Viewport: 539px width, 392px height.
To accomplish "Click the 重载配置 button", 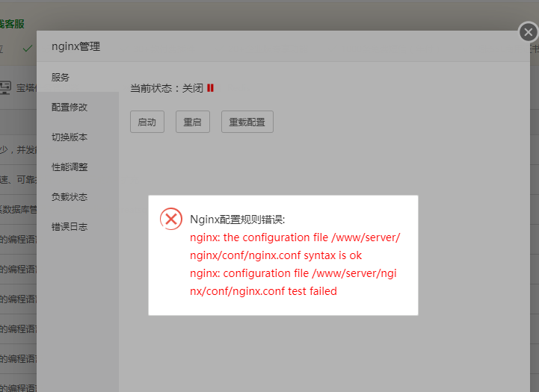I will coord(247,122).
